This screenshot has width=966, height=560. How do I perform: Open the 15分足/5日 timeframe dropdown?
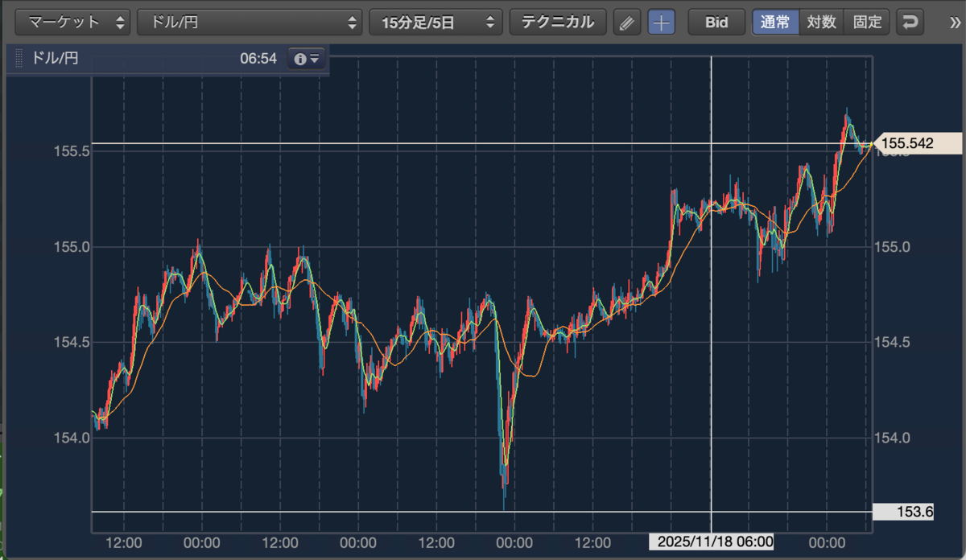[436, 23]
